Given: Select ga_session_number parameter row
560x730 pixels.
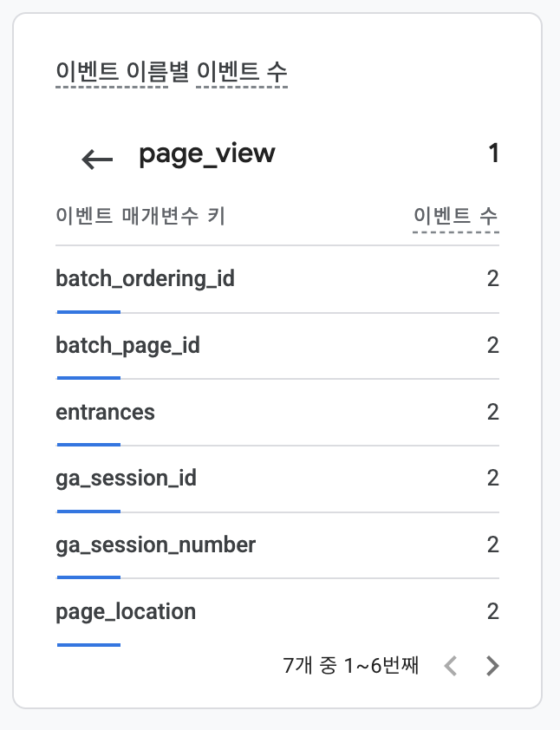Looking at the screenshot, I should (x=277, y=545).
